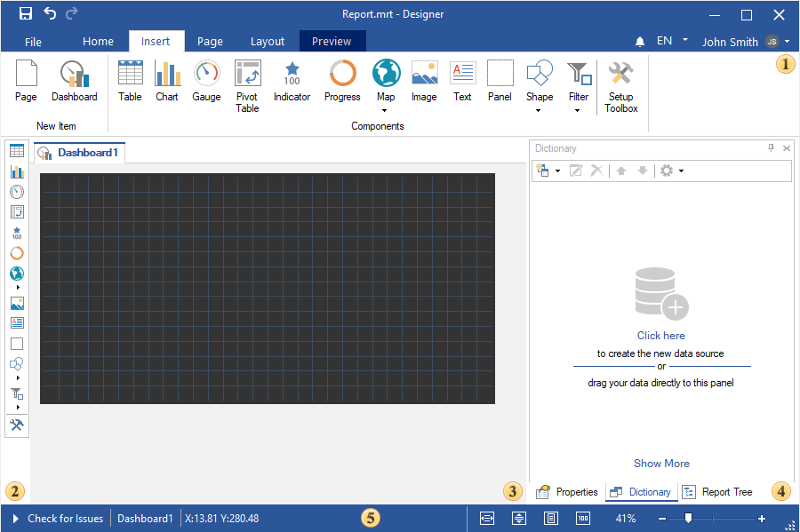The image size is (800, 532).
Task: Insert a Chart component from ribbon
Action: tap(167, 82)
